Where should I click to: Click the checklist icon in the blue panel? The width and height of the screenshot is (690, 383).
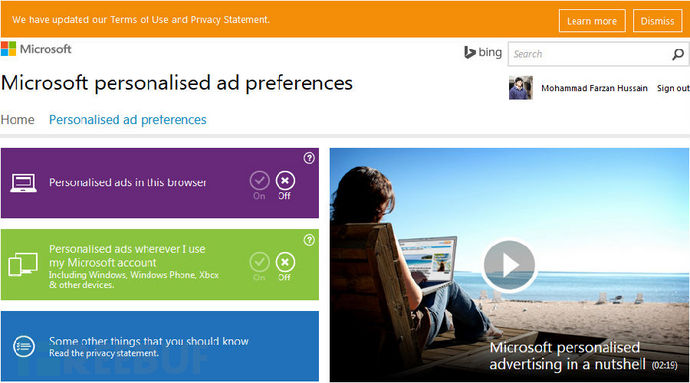click(x=24, y=346)
